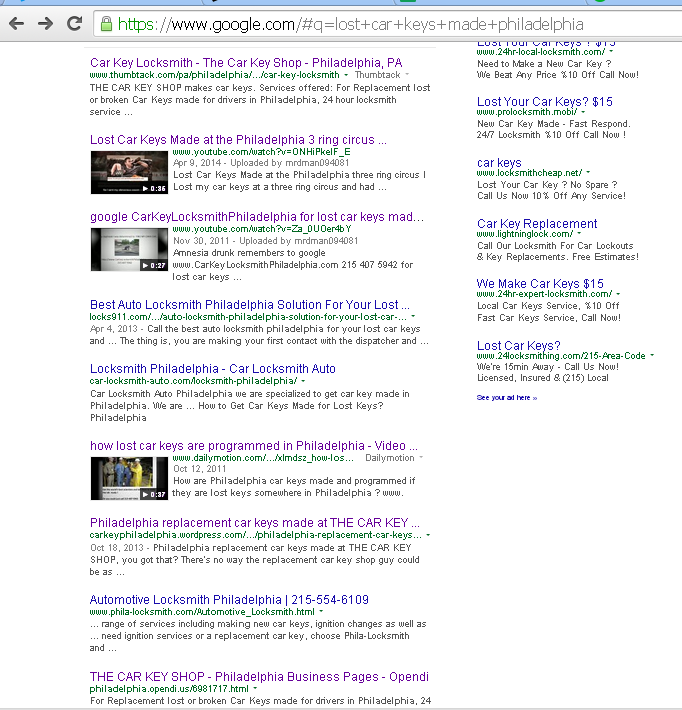Expand phila-locksmith.com URL dropdown arrow
Screen dimensions: 682x710
tap(322, 612)
